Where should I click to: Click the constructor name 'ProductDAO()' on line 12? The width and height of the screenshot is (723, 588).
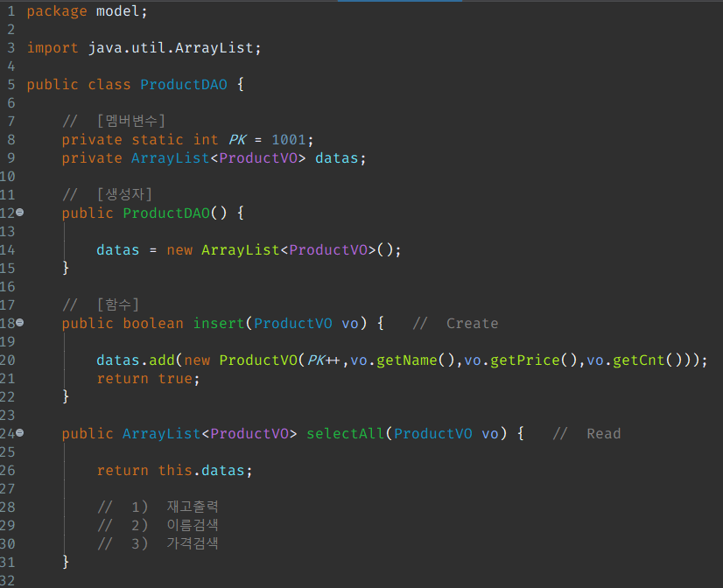[x=175, y=213]
